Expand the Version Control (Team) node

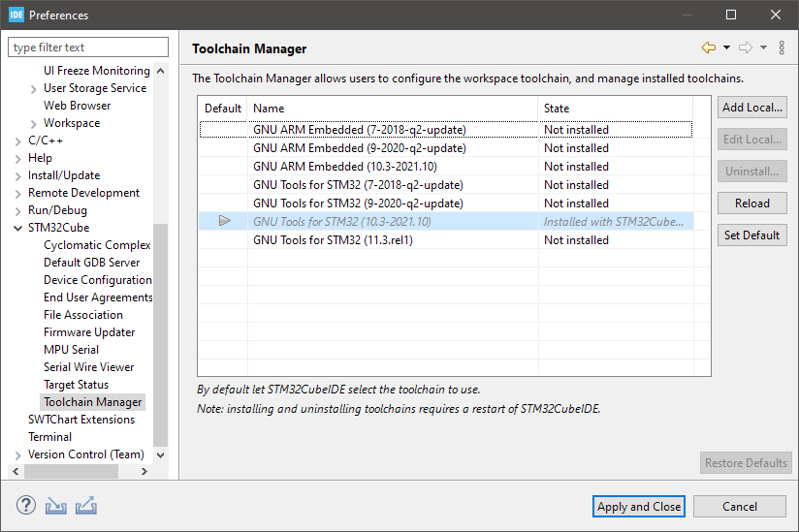[18, 454]
